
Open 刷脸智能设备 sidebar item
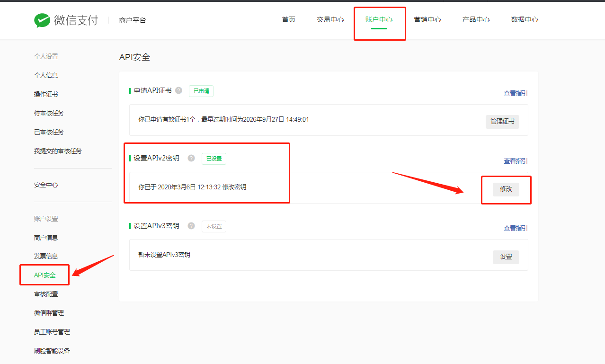52,351
